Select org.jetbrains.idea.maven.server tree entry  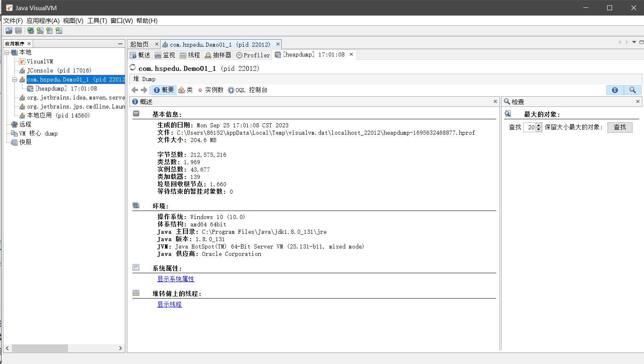pos(76,97)
